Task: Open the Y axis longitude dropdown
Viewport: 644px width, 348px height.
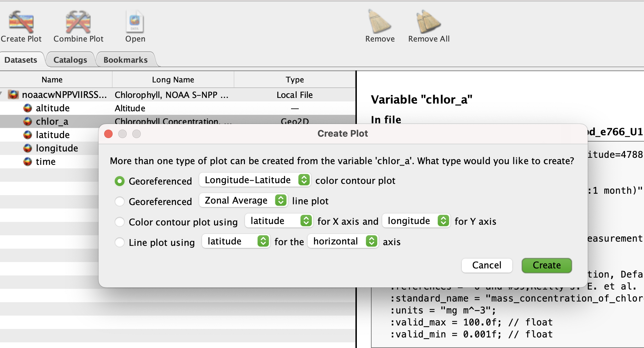Action: [x=416, y=221]
